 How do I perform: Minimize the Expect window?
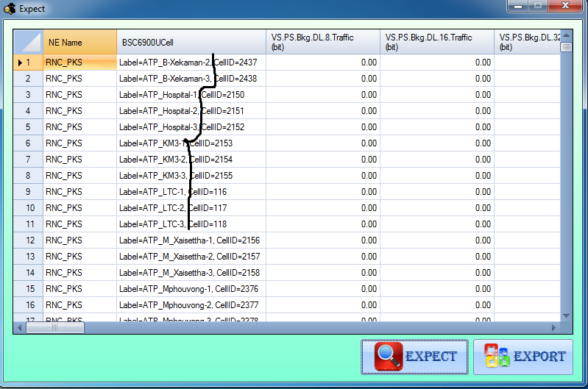point(518,6)
